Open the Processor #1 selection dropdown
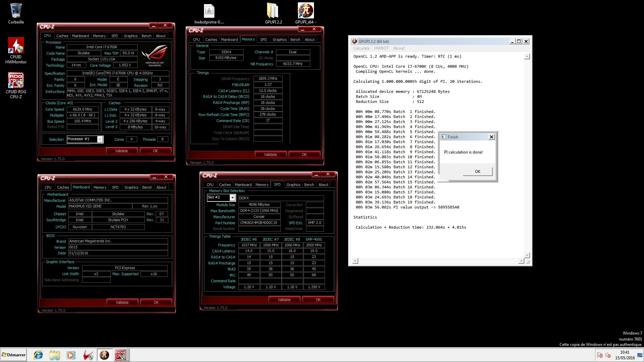644x362 pixels. coord(100,139)
